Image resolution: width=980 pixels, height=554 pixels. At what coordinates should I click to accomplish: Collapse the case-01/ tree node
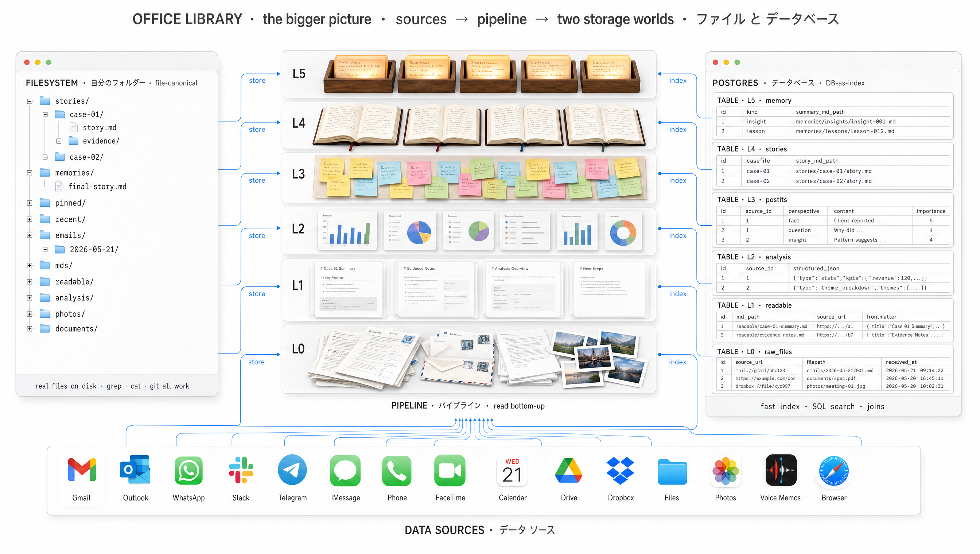point(45,114)
